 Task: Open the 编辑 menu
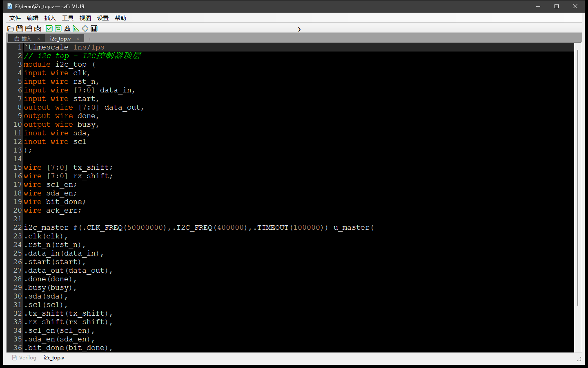tap(33, 18)
